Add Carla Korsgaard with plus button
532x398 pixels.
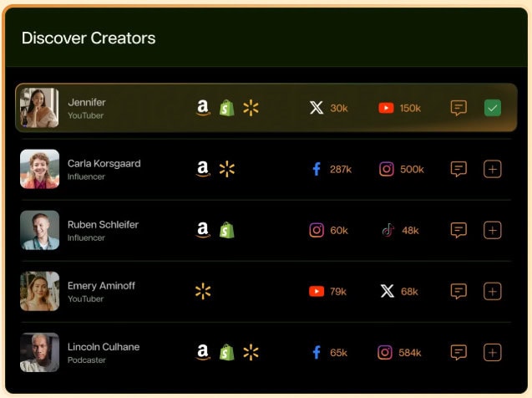point(493,169)
